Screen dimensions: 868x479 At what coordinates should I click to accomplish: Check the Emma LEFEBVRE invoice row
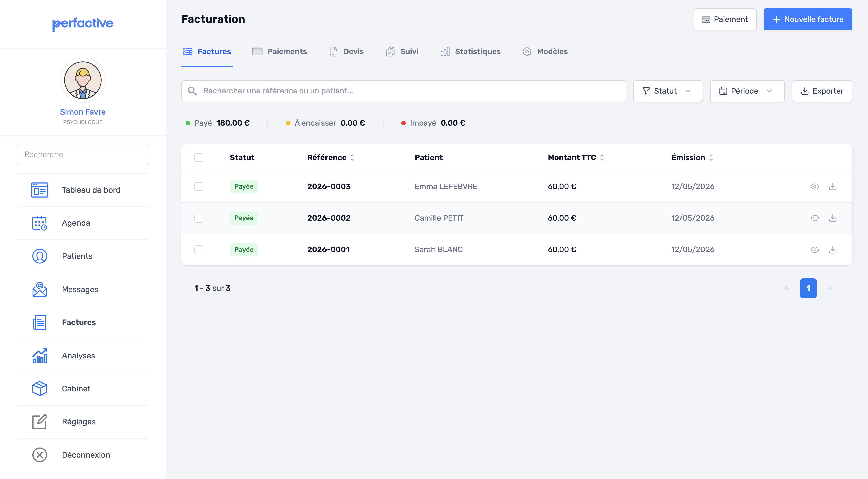coord(199,186)
